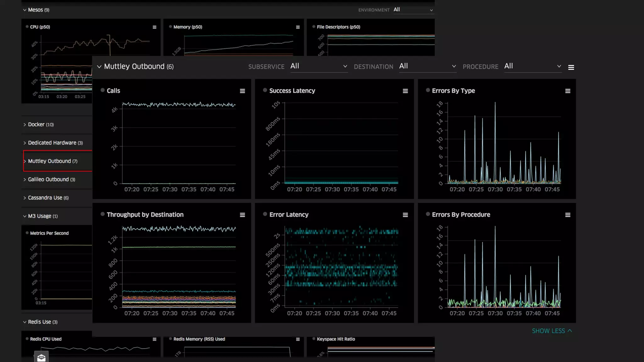Image resolution: width=644 pixels, height=362 pixels.
Task: Collapse the Muttley Outbound (6) header
Action: coord(99,67)
